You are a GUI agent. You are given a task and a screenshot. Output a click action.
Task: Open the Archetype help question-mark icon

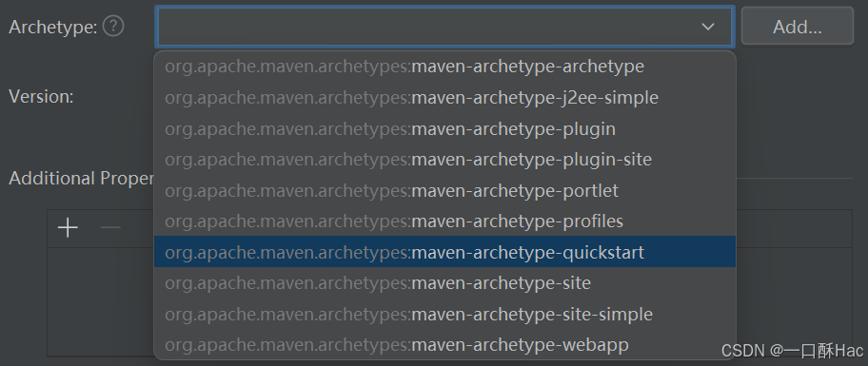click(113, 26)
